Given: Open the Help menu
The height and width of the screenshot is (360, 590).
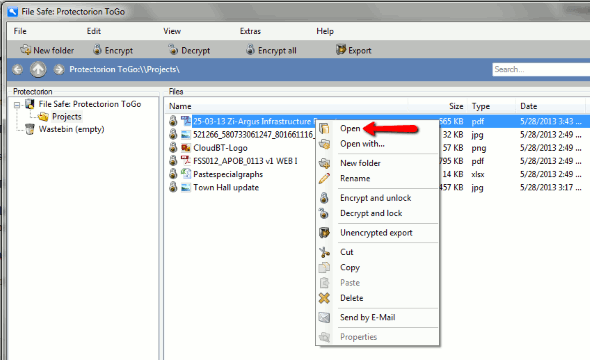Looking at the screenshot, I should coord(325,31).
